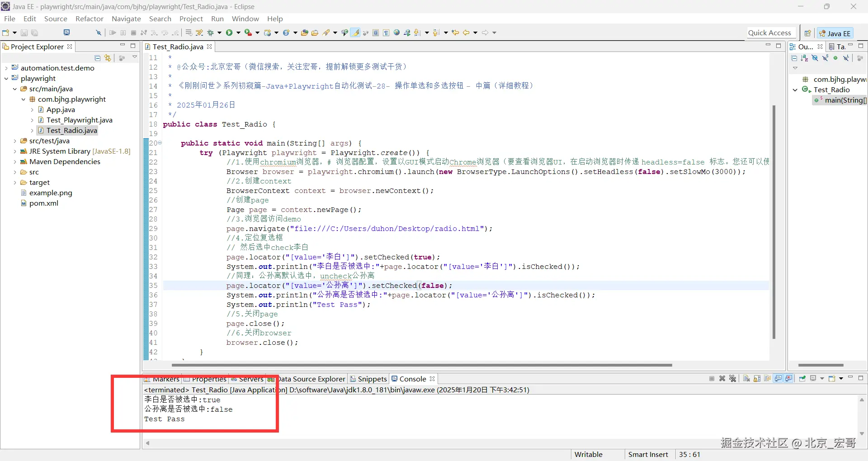Toggle Word Wrap in Console

(767, 379)
